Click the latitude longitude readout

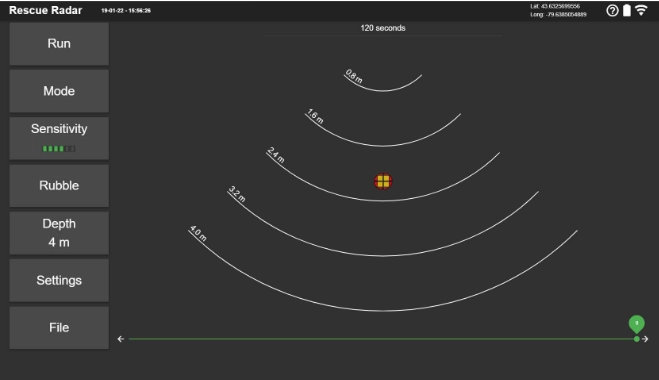(558, 11)
